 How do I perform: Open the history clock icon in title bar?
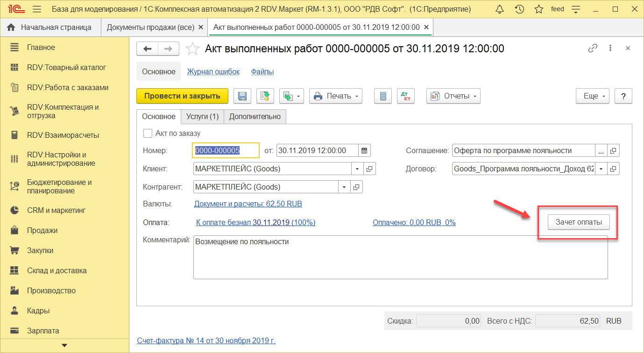pyautogui.click(x=519, y=9)
